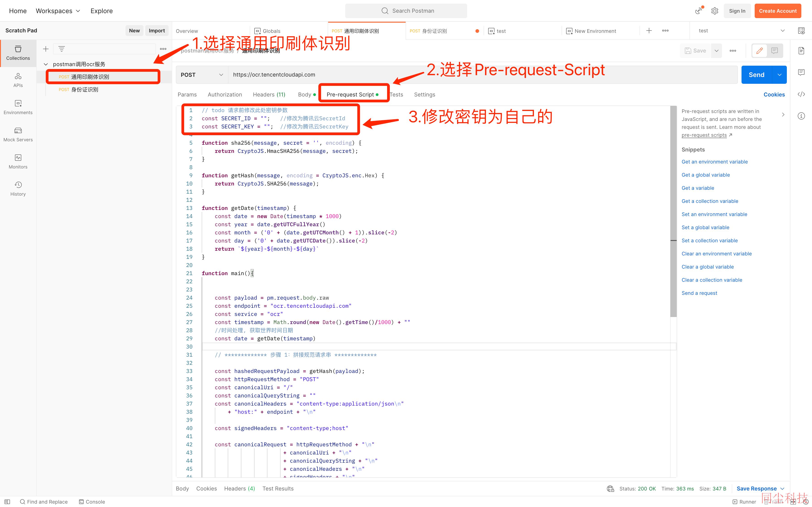Screen dimensions: 812x507
Task: Open the POST method dropdown
Action: [x=202, y=75]
